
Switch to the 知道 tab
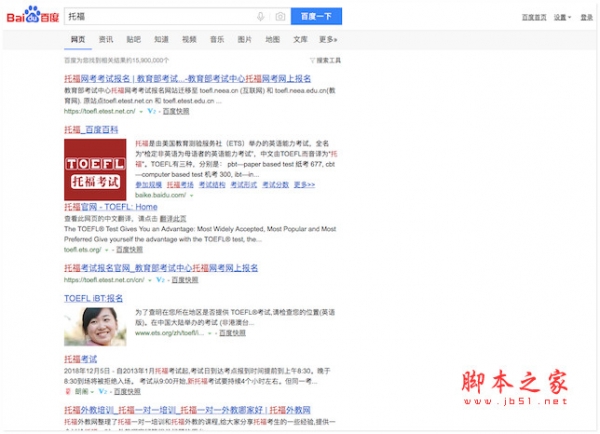coord(161,39)
